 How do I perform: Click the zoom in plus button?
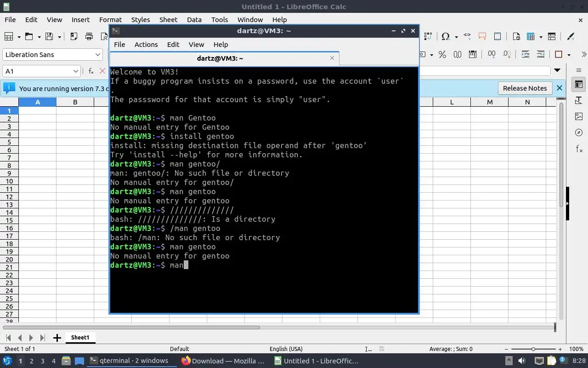[560, 349]
